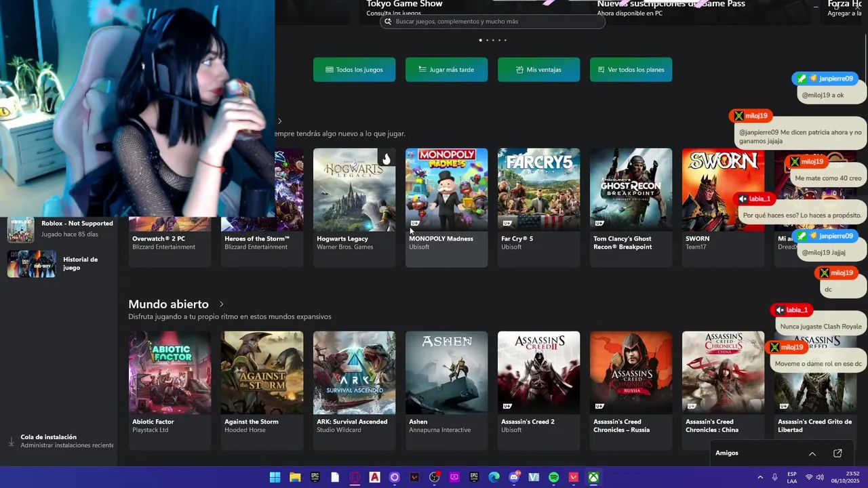Screen dimensions: 868x488
Task: Open Microsoft Edge from the taskbar
Action: (494, 477)
